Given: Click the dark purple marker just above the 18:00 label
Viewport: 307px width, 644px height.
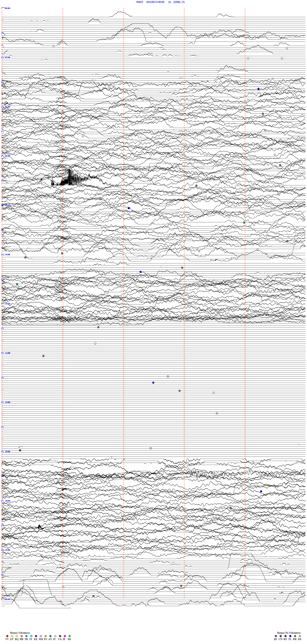Looking at the screenshot, I should point(20,450).
